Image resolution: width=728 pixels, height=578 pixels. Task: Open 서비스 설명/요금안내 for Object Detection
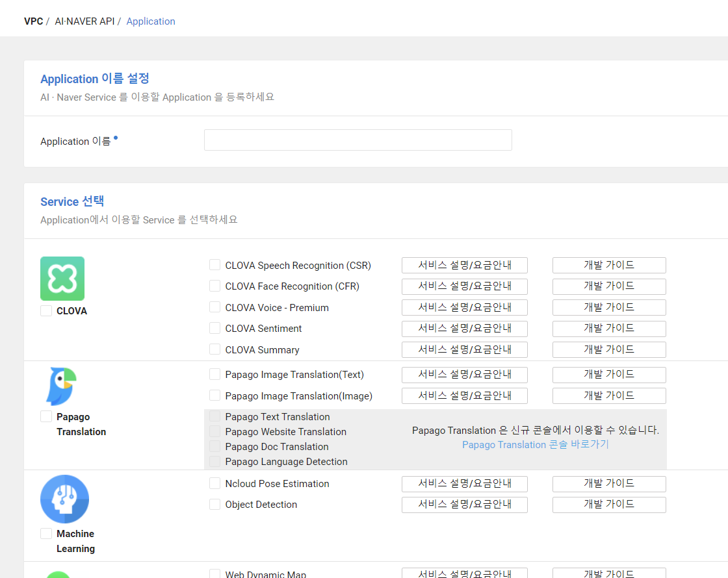(x=465, y=505)
